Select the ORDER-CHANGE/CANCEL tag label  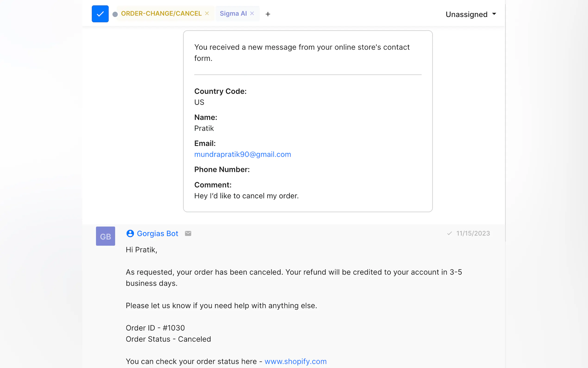pyautogui.click(x=161, y=13)
